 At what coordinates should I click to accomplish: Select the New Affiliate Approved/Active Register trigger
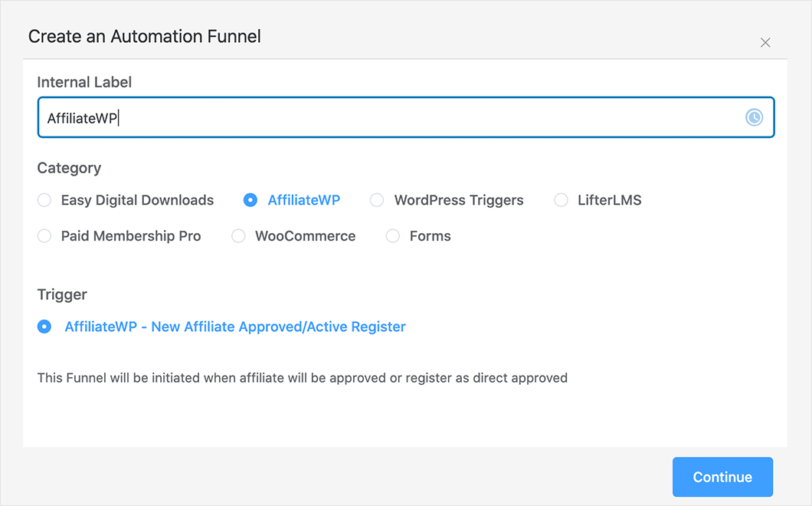pyautogui.click(x=44, y=326)
